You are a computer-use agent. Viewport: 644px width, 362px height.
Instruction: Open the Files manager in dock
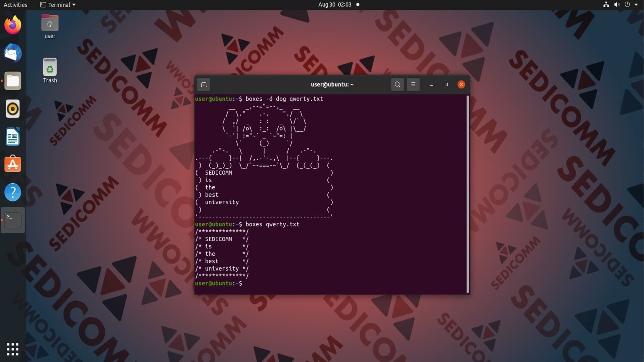click(13, 81)
